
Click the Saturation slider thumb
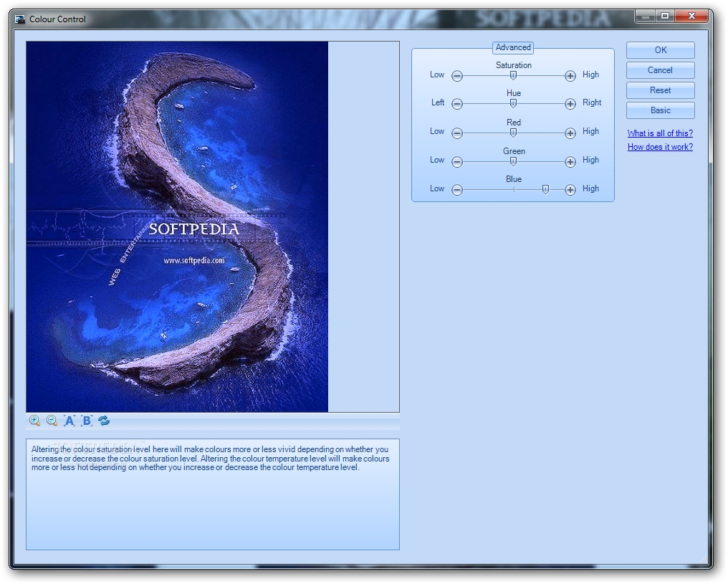coord(513,75)
